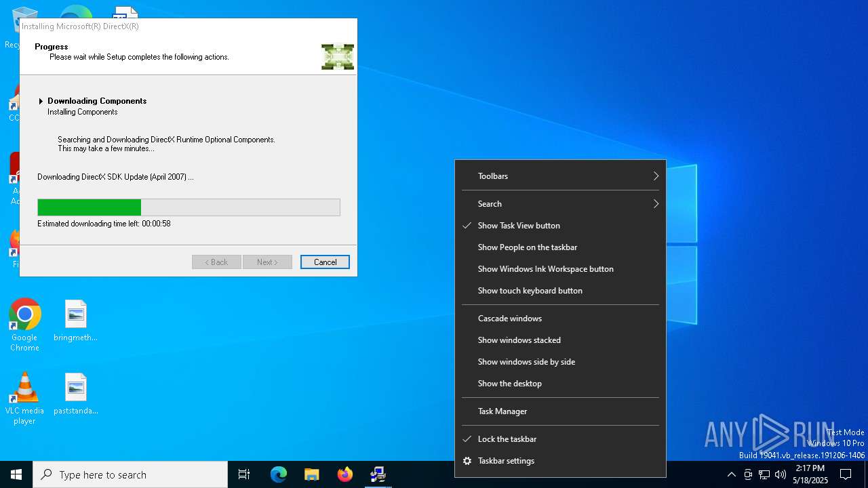
Task: Choose Show windows side by side
Action: coord(561,362)
